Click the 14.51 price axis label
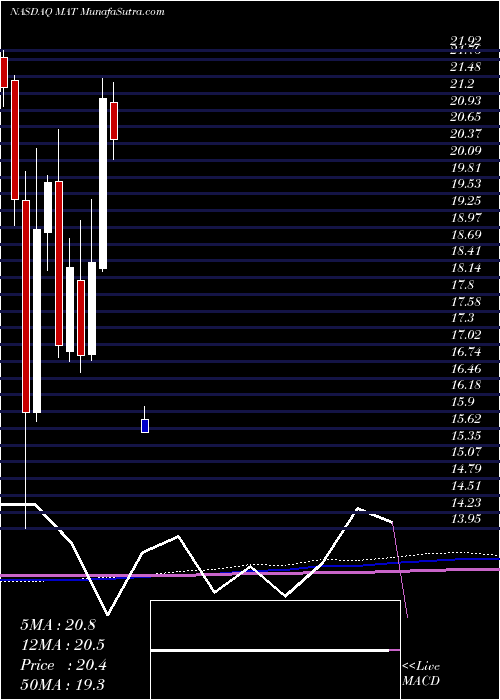Image resolution: width=500 pixels, height=700 pixels. [x=466, y=486]
